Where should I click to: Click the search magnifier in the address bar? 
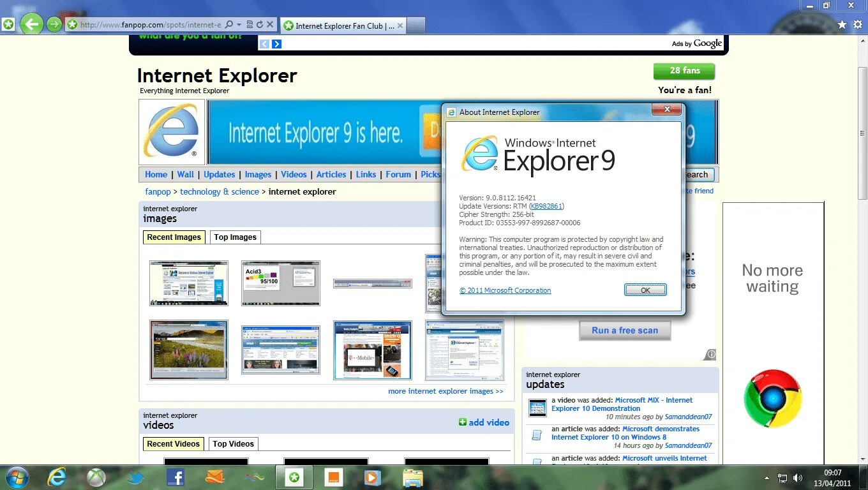(x=229, y=25)
